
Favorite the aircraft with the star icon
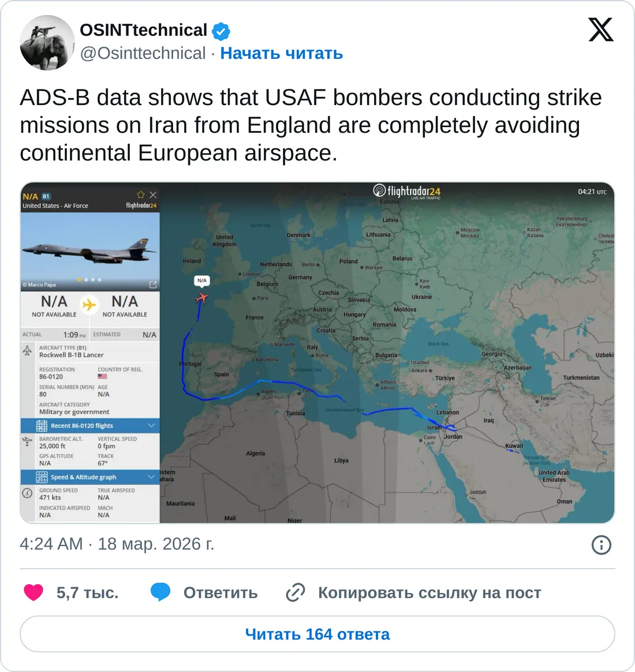[140, 195]
